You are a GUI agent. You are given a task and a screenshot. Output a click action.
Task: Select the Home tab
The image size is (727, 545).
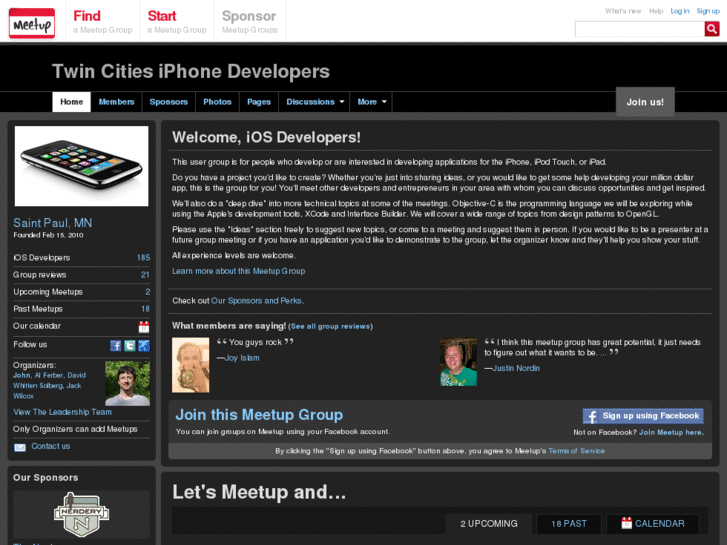71,102
